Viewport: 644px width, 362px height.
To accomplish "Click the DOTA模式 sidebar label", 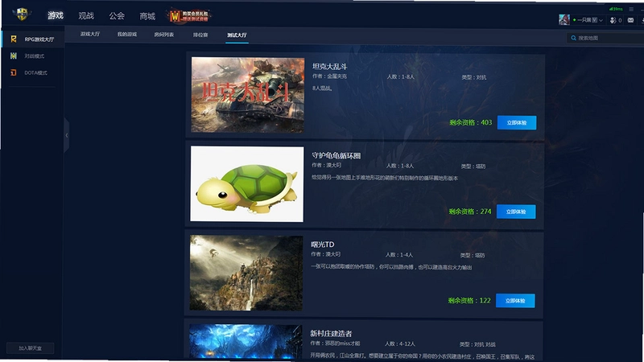I will [x=35, y=72].
